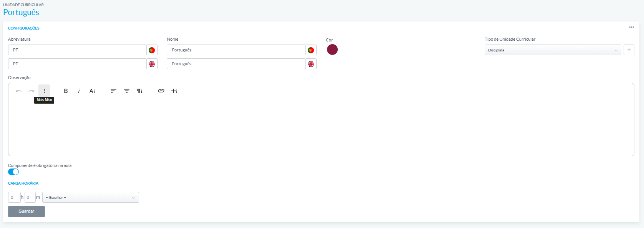Viewport: 644px width, 228px height.
Task: Click the undo icon in the editor toolbar
Action: (x=18, y=91)
